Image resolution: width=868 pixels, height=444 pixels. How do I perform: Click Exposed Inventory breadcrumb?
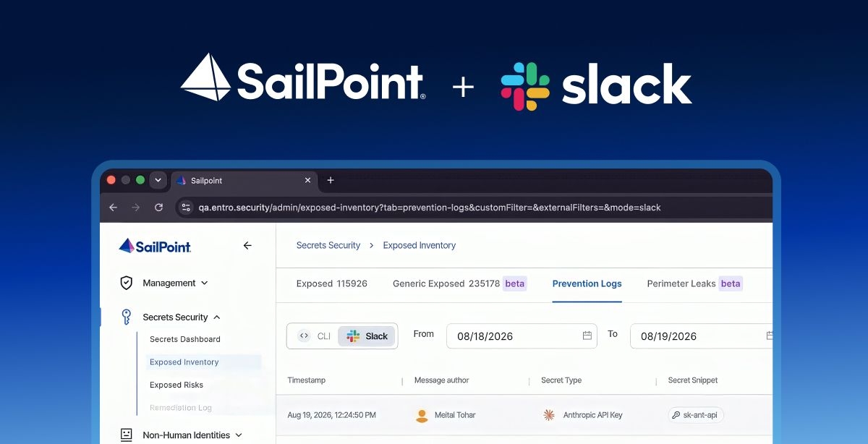coord(420,245)
